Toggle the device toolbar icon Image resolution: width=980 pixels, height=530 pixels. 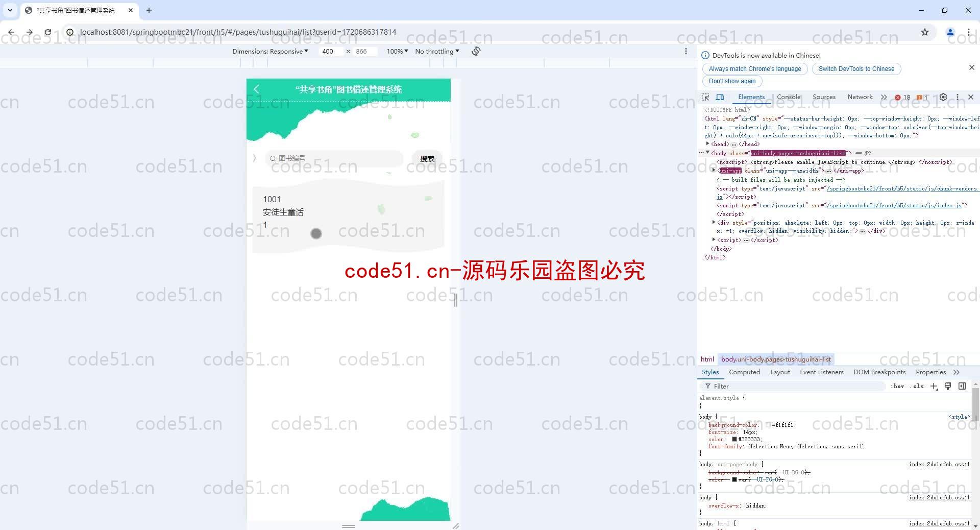point(720,97)
